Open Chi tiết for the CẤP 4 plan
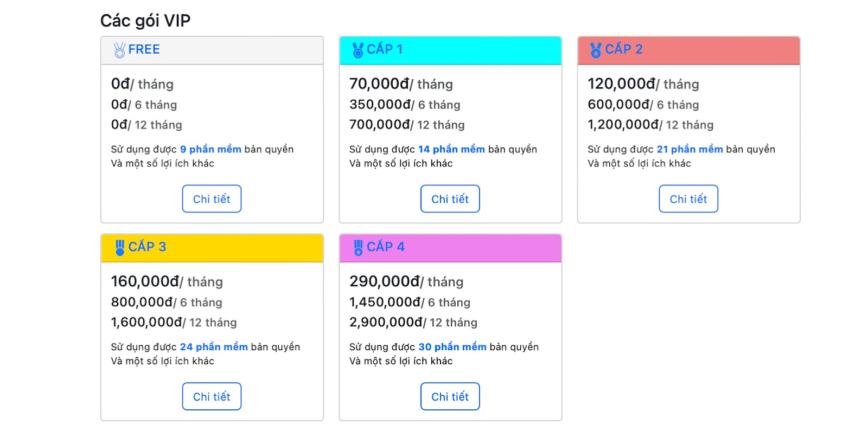The width and height of the screenshot is (868, 444). [x=450, y=396]
